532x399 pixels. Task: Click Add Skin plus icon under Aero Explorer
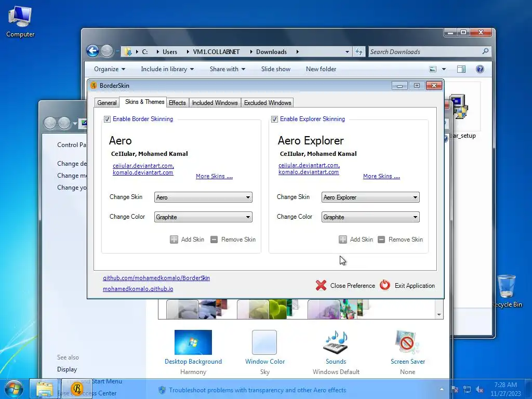tap(343, 240)
